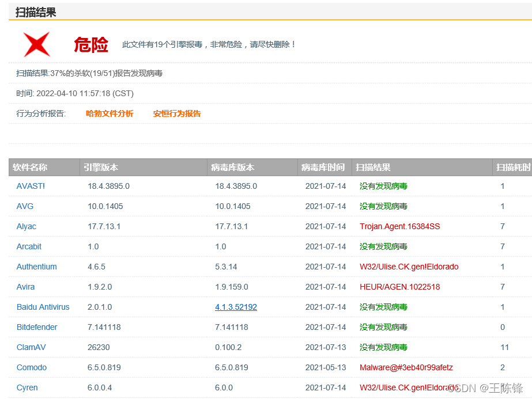Screen dimensions: 532x399
Task: Click the 扫描结果 page title
Action: tap(36, 13)
